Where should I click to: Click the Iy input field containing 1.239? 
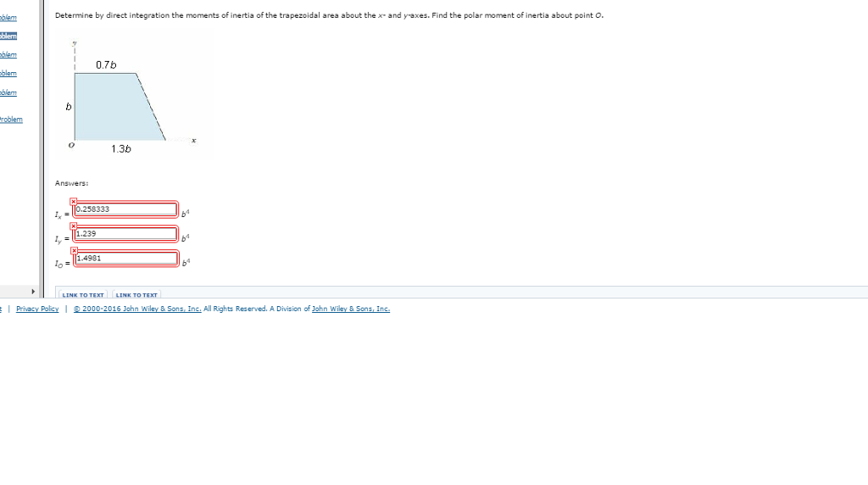point(125,234)
